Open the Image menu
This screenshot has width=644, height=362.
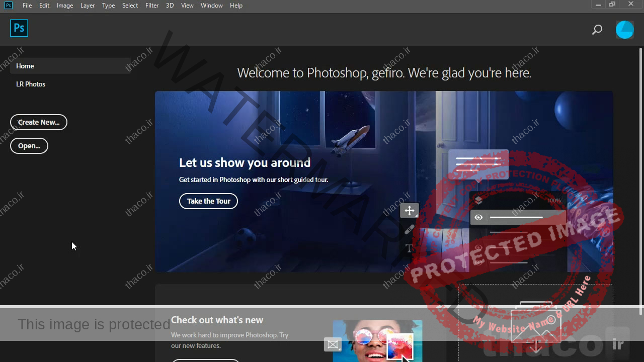tap(65, 6)
